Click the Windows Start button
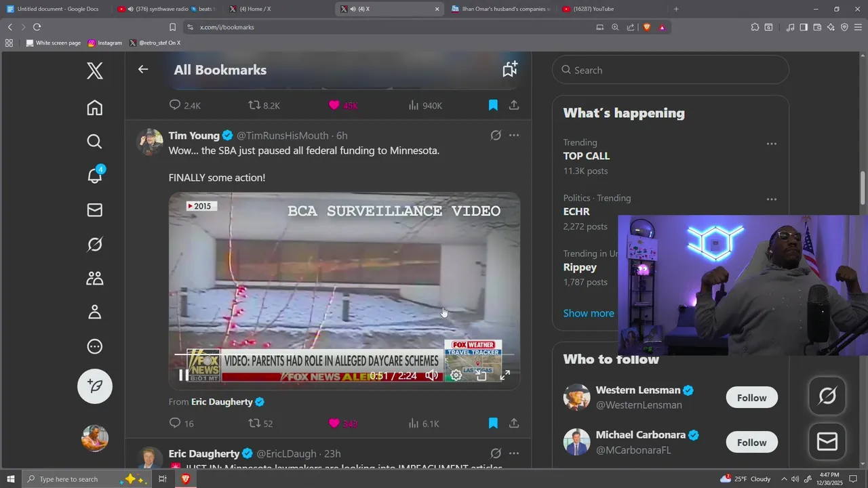The width and height of the screenshot is (868, 488). [x=12, y=479]
